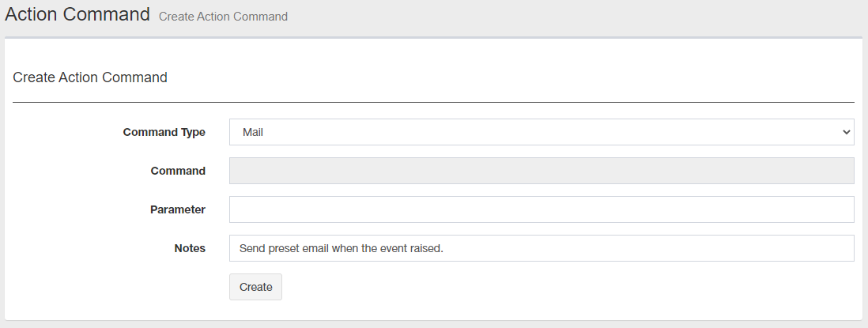Viewport: 868px width, 328px height.
Task: Click the blank panel area right of Create
Action: 553,287
